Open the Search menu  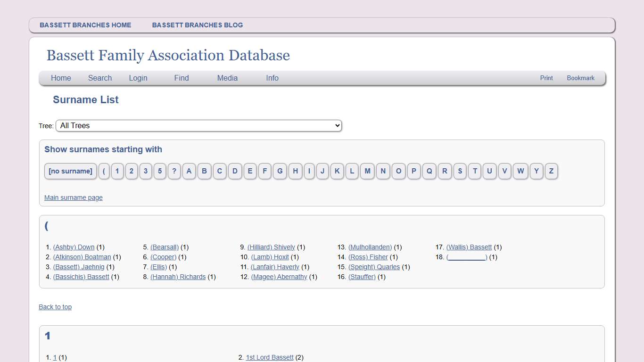(99, 78)
